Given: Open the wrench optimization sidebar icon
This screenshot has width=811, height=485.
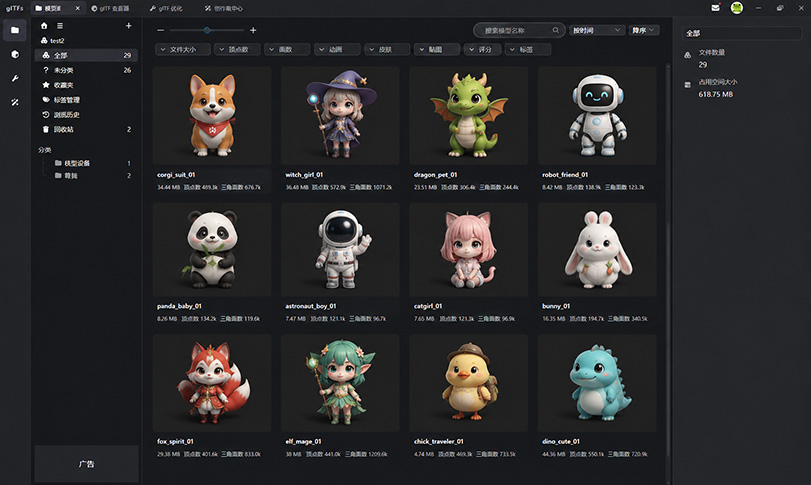Looking at the screenshot, I should (15, 79).
